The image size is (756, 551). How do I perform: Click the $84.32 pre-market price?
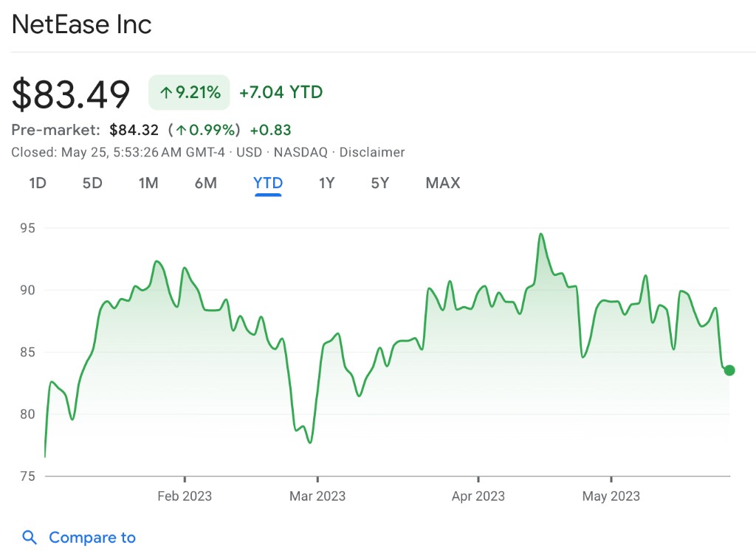pyautogui.click(x=134, y=131)
